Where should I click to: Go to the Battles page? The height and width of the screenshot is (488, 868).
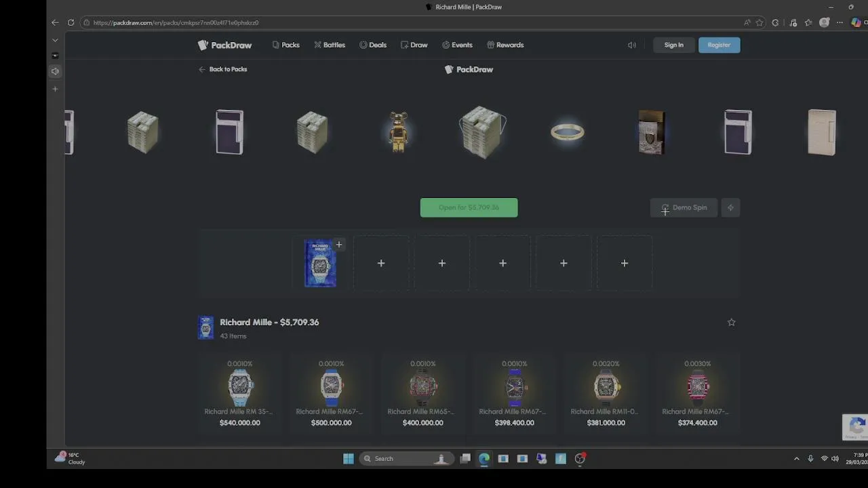coord(330,45)
